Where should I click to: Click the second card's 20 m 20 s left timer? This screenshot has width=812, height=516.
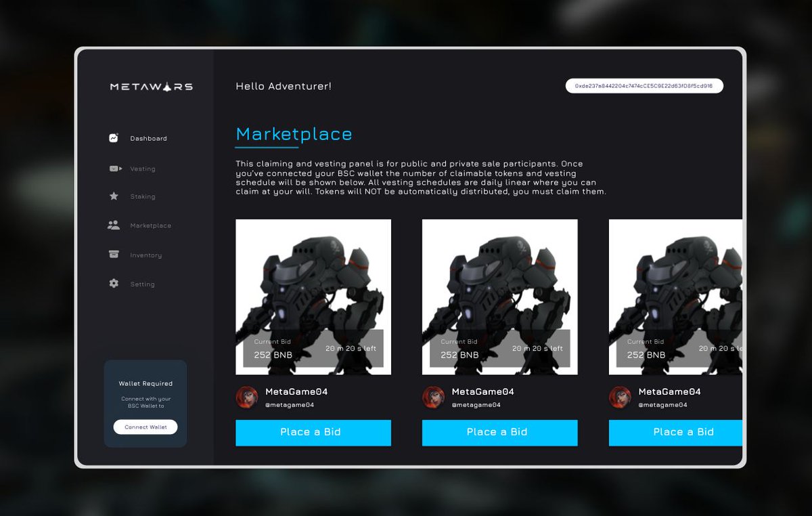point(537,348)
